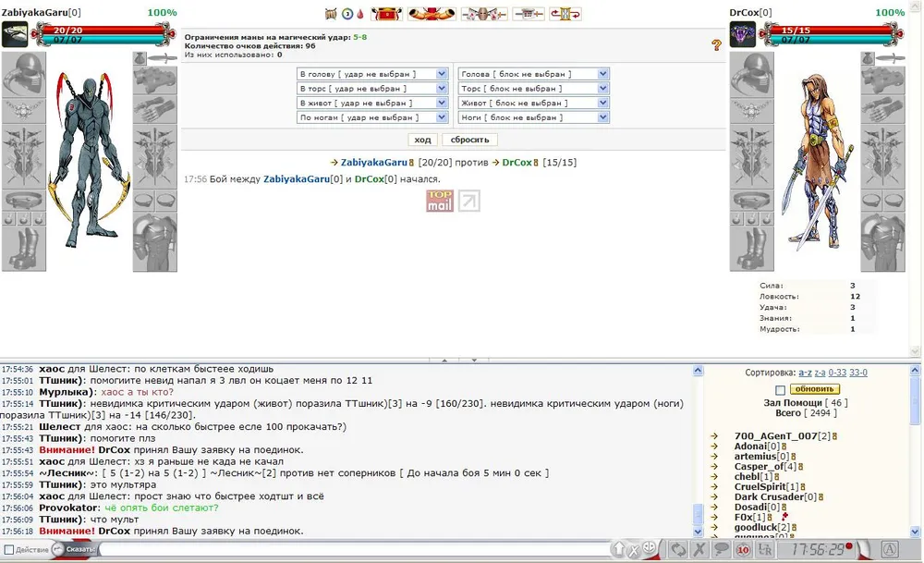924x563 pixels.
Task: Click ZabiyakaGaru's helmet equipment slot
Action: [x=24, y=74]
